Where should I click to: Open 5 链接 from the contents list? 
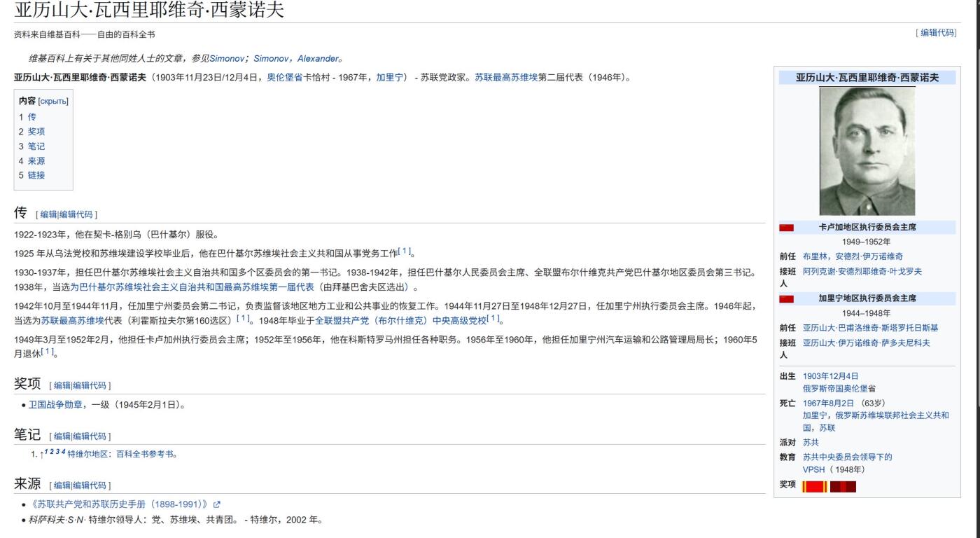[x=32, y=175]
